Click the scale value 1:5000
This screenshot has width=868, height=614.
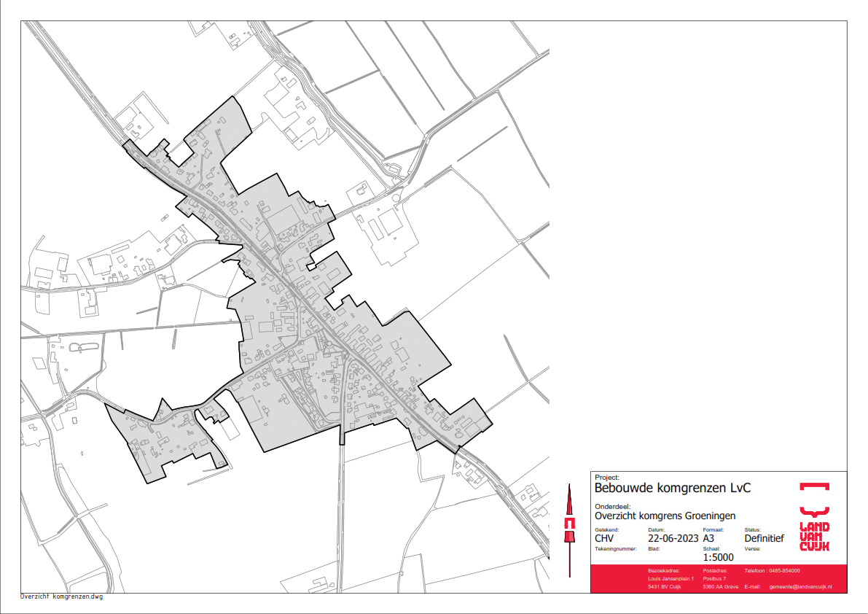click(718, 557)
